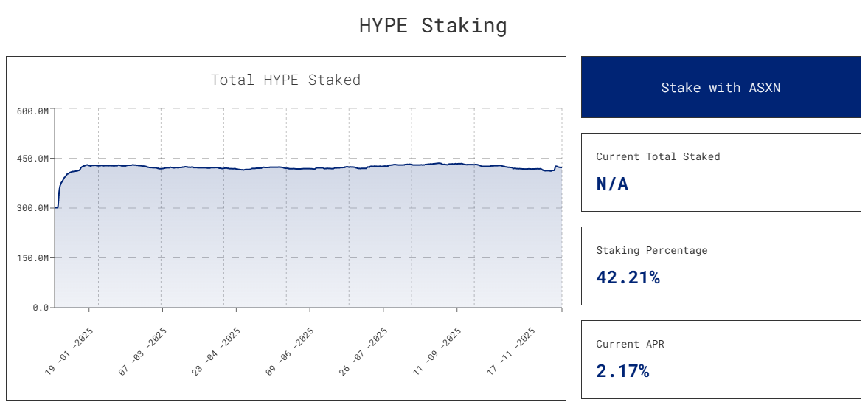Click the 17-11-2025 date axis label
This screenshot has width=868, height=408.
coord(512,352)
